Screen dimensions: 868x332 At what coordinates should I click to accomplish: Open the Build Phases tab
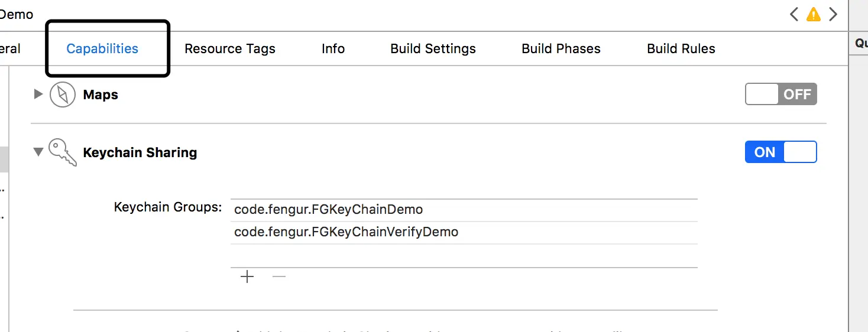click(561, 48)
